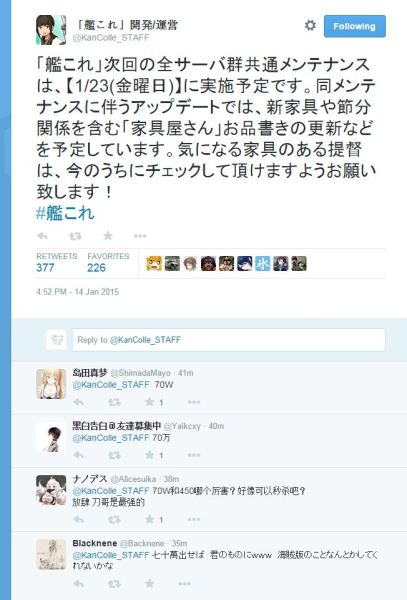
Task: Open the KanColle_STAFF profile avatar
Action: (51, 30)
